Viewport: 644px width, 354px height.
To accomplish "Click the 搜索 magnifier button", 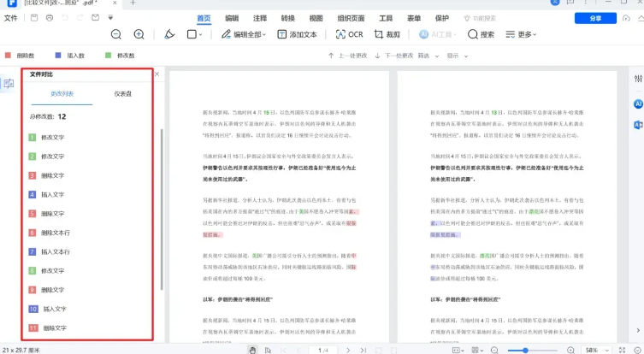I will [481, 34].
